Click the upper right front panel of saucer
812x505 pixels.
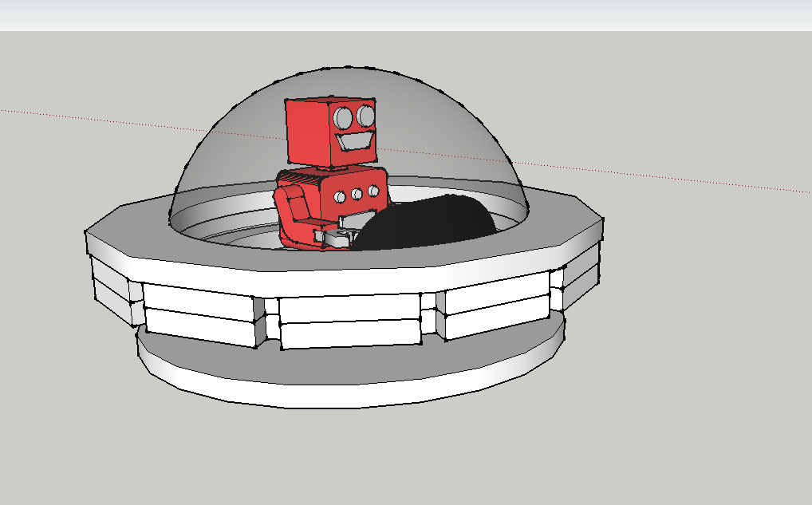click(x=496, y=298)
